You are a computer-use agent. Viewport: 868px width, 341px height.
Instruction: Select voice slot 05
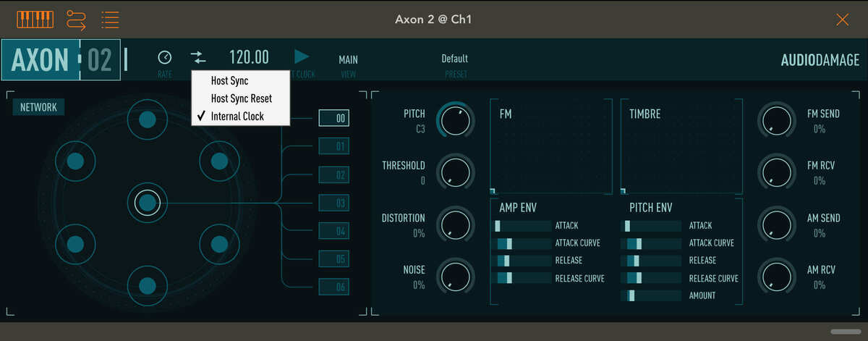coord(334,258)
